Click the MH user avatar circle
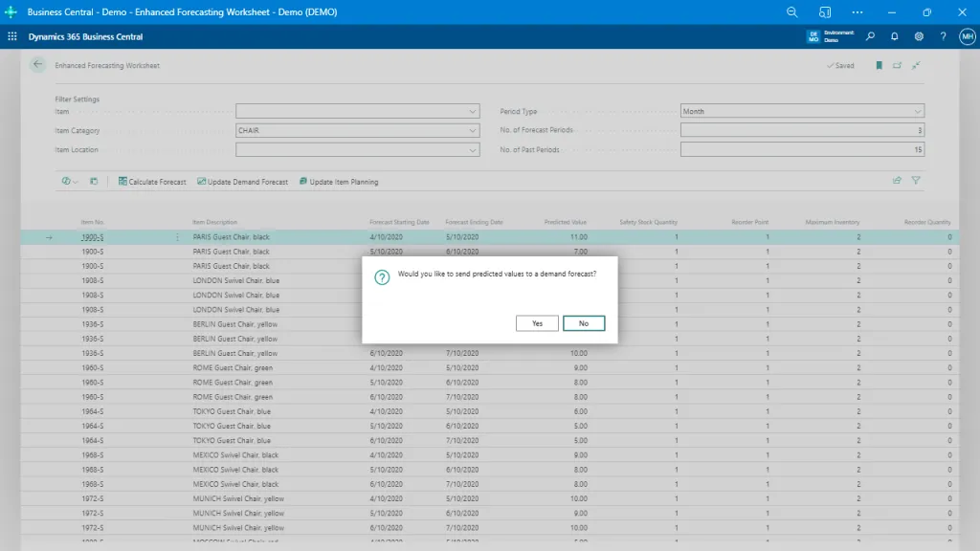The height and width of the screenshot is (551, 980). (x=965, y=35)
